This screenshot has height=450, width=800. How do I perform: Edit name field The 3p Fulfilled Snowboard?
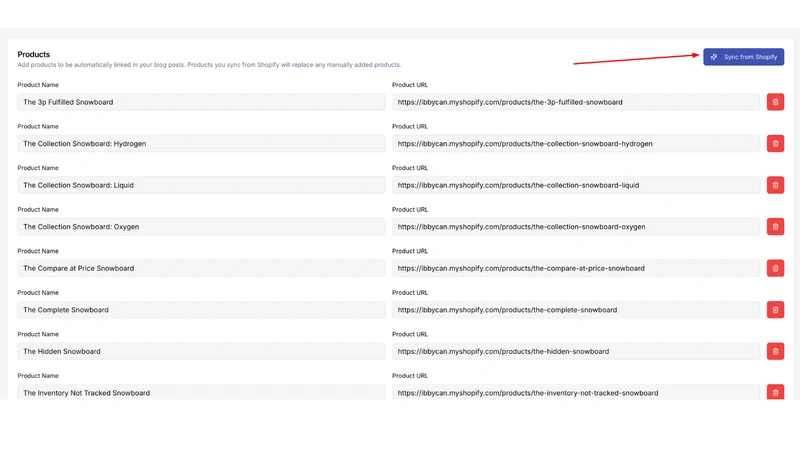click(x=201, y=102)
